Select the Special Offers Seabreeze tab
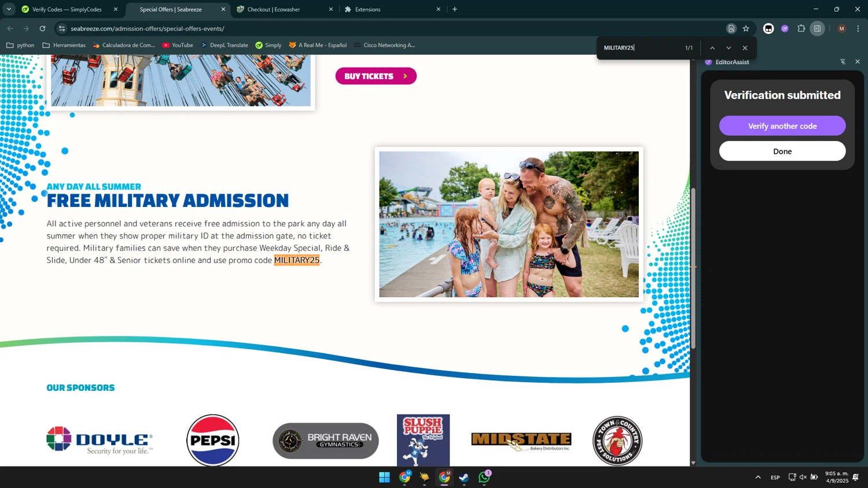The image size is (868, 488). [x=171, y=9]
